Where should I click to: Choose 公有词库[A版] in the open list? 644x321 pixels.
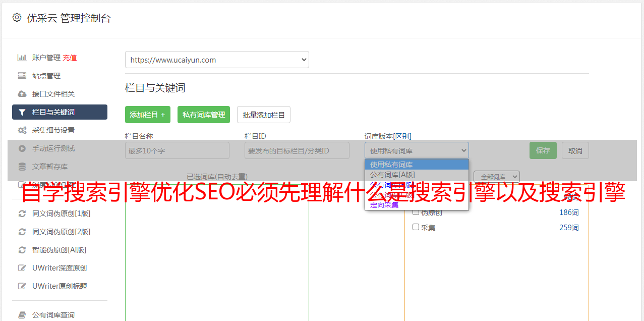417,175
